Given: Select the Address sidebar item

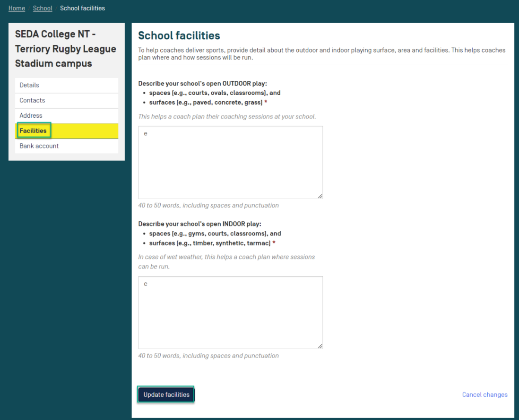Looking at the screenshot, I should pyautogui.click(x=67, y=115).
